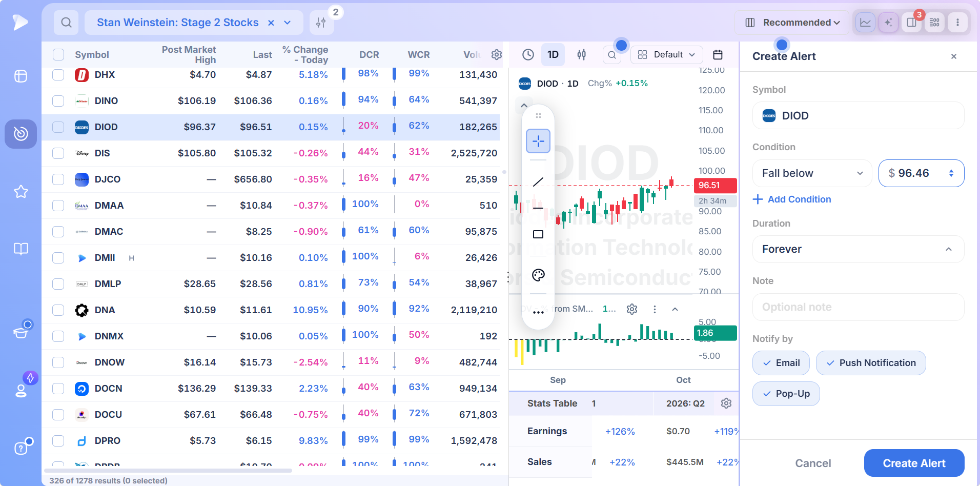Open the book icon in left sidebar
The width and height of the screenshot is (980, 486).
click(x=21, y=249)
